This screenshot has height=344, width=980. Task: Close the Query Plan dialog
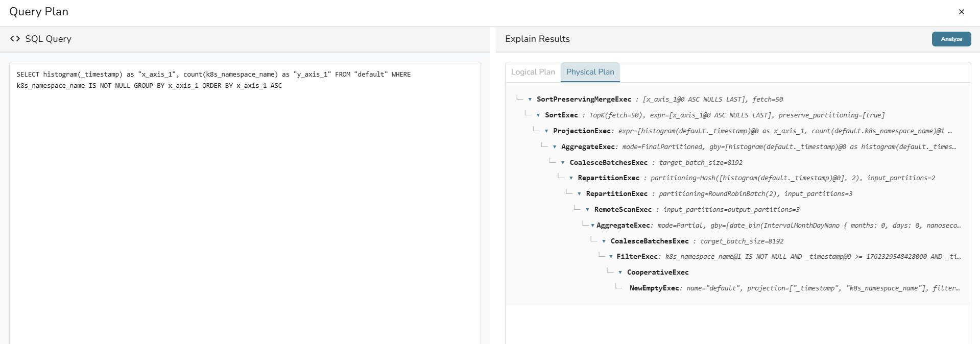point(961,12)
